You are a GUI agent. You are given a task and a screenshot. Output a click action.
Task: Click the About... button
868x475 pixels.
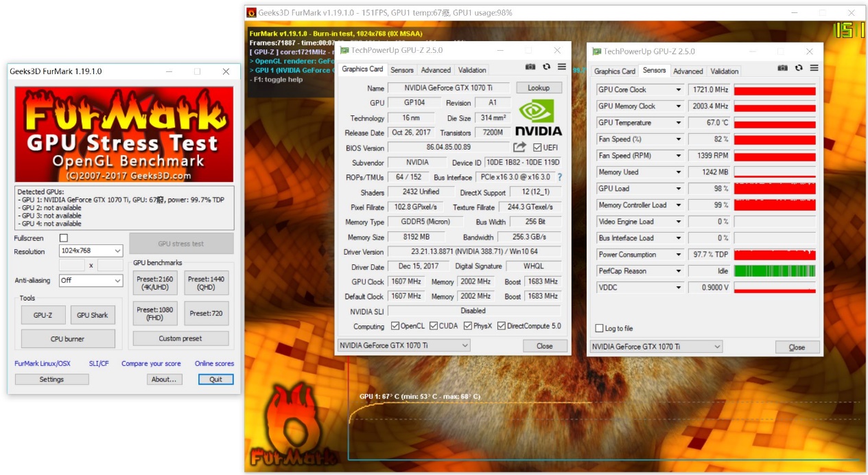tap(165, 380)
